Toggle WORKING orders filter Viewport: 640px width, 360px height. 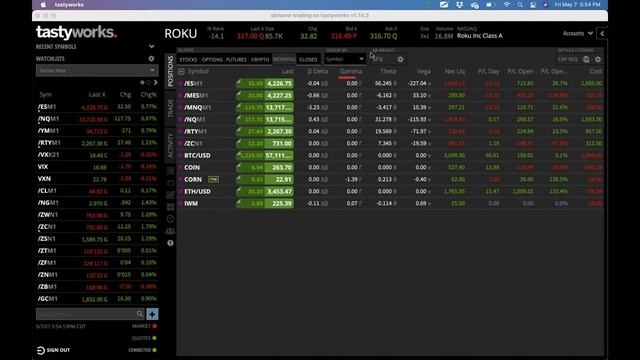click(284, 60)
